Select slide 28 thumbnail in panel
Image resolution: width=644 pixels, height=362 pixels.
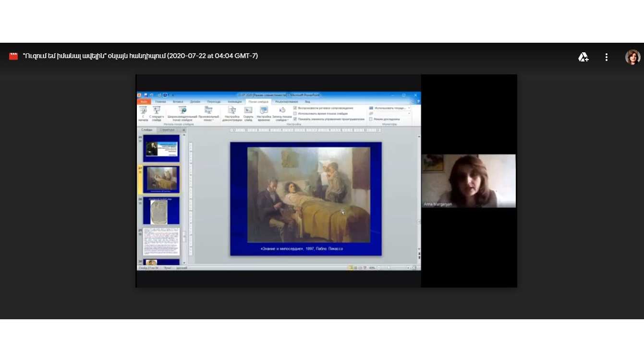[x=161, y=210]
